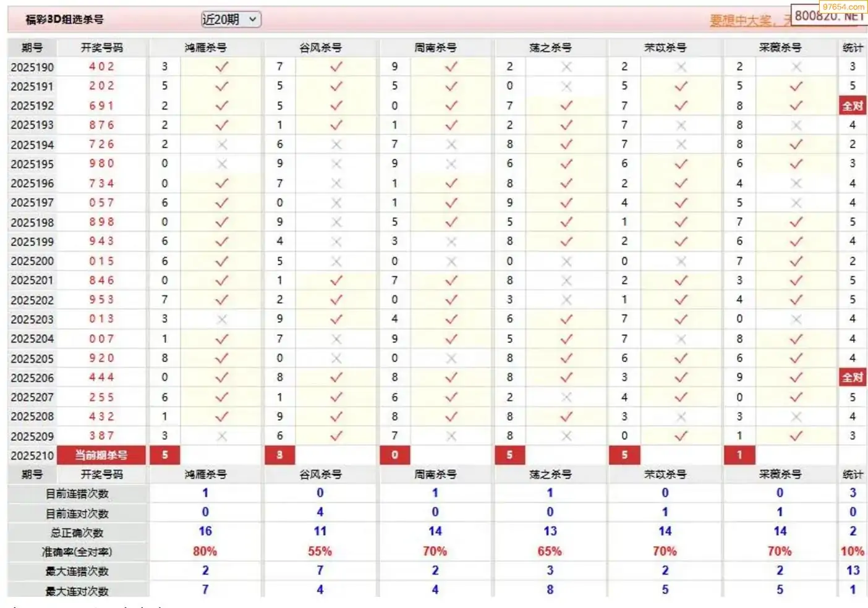
Task: Click the 鸿雁 check mark in row 2025196
Action: click(x=221, y=184)
